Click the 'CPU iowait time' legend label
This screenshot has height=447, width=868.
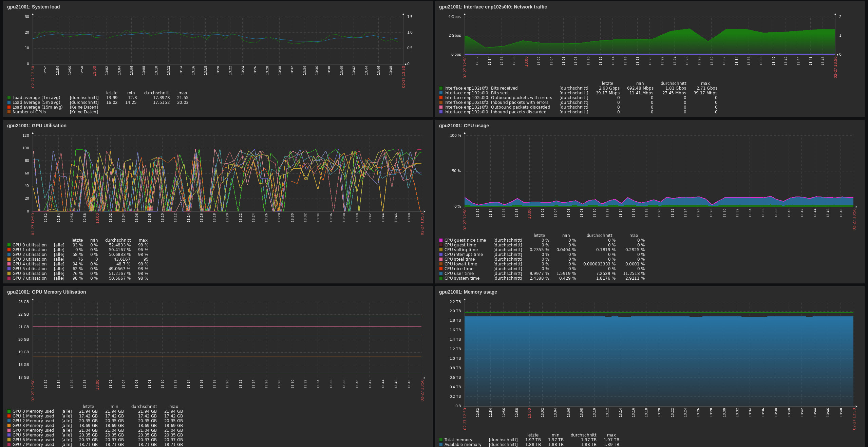click(460, 264)
